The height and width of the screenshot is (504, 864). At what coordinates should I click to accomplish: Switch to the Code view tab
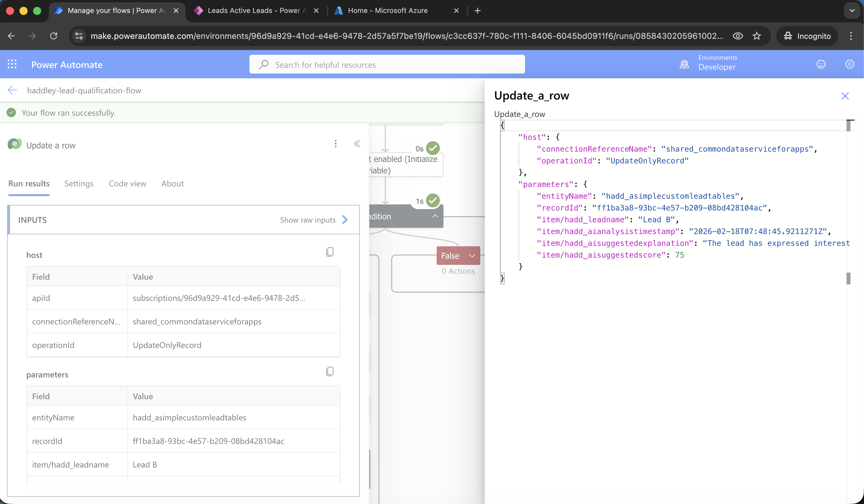[127, 183]
